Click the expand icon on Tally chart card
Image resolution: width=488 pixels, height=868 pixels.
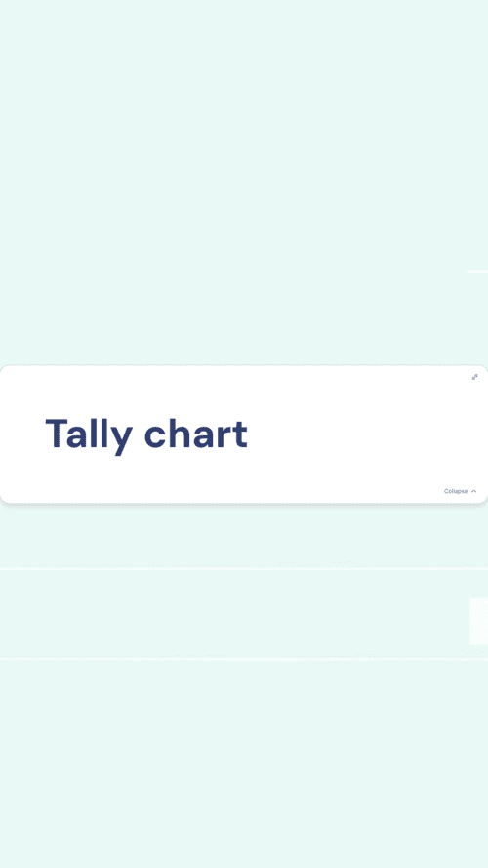[x=474, y=377]
